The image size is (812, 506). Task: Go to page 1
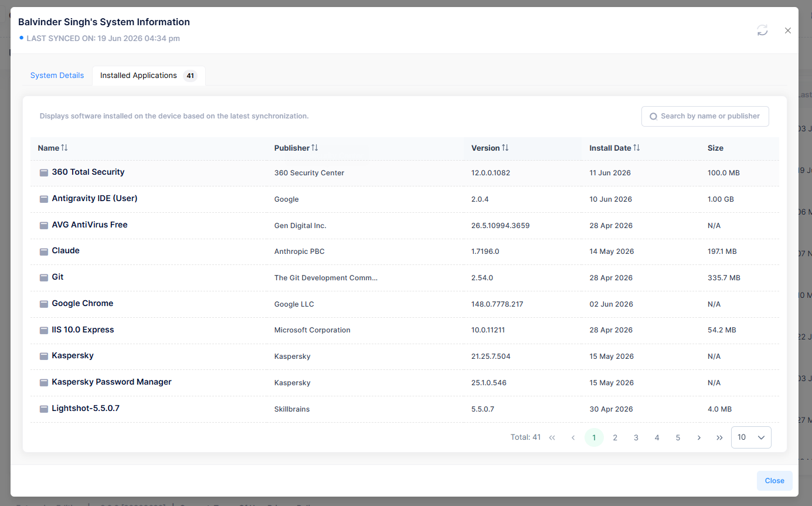coord(594,437)
